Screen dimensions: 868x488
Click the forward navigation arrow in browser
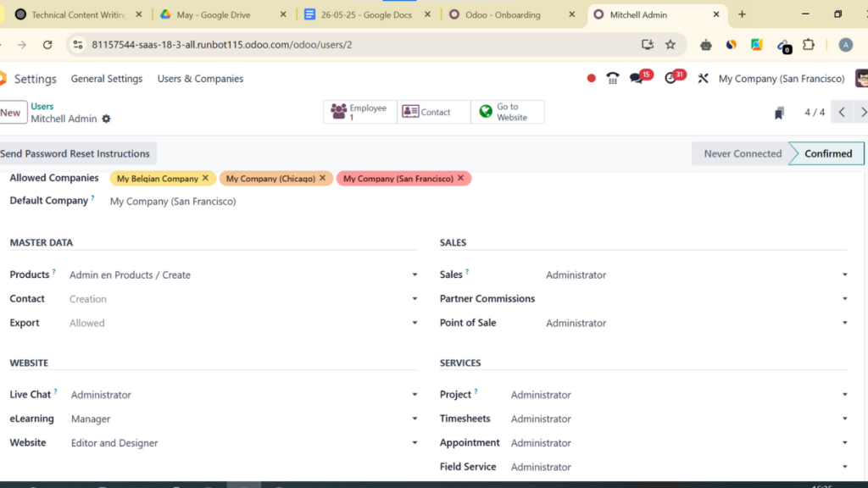(21, 45)
